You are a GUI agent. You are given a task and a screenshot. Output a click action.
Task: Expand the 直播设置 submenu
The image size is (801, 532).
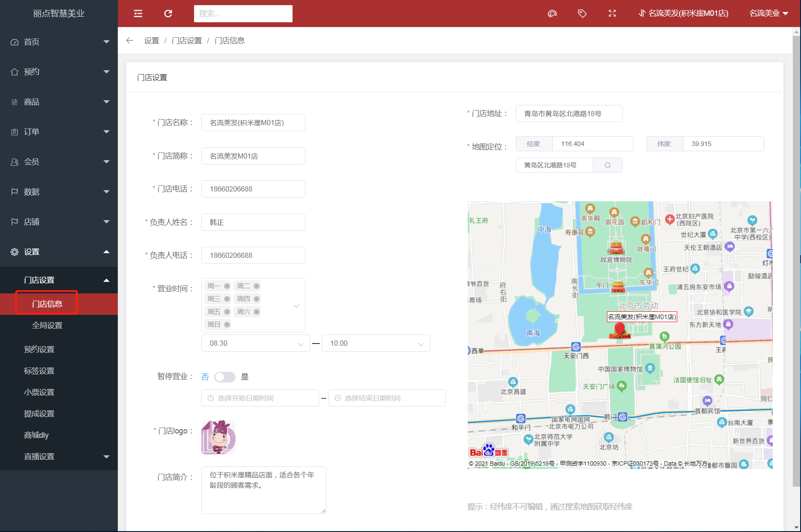tap(59, 457)
